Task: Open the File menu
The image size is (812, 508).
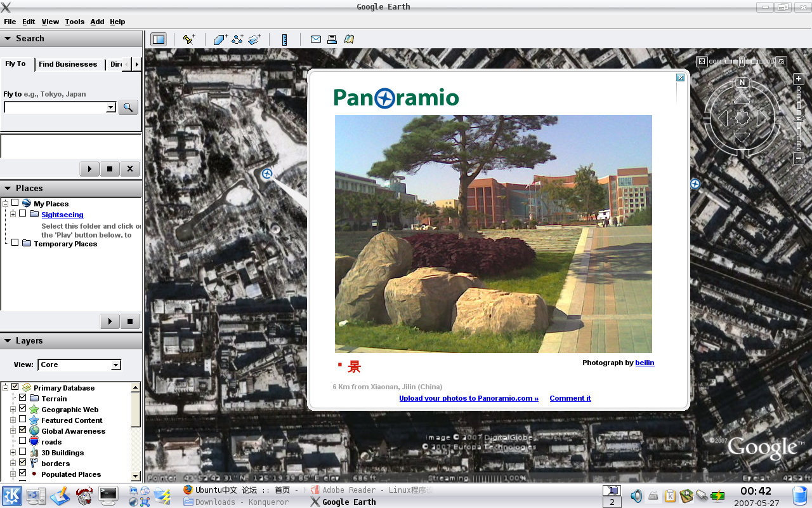Action: click(x=10, y=22)
